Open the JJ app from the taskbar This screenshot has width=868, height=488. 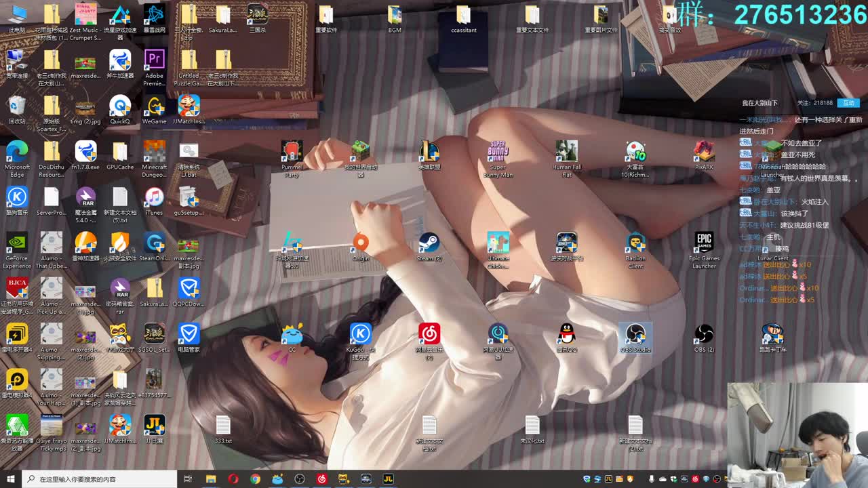(388, 479)
